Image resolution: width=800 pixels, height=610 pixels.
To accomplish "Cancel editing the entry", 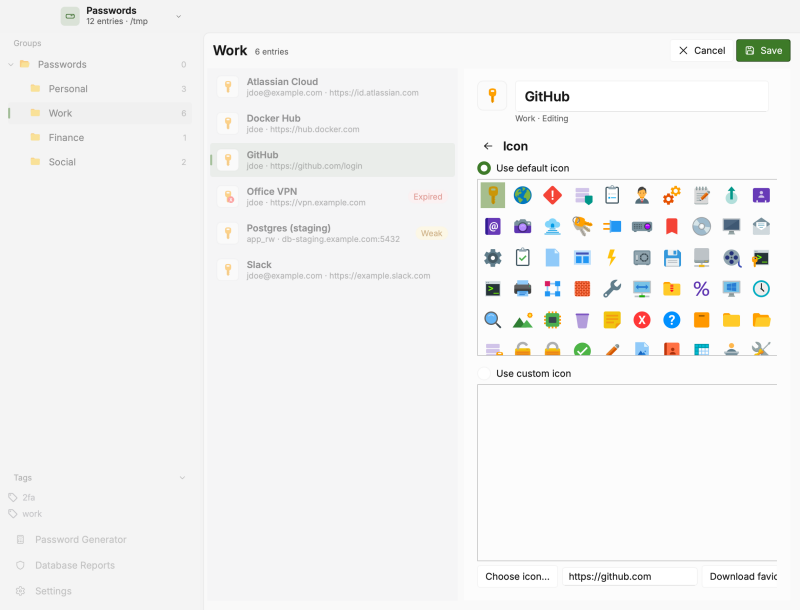I will click(702, 50).
